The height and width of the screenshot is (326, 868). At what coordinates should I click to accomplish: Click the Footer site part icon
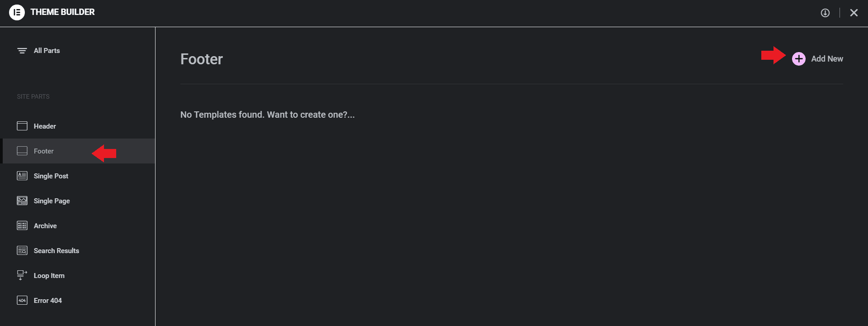point(22,151)
